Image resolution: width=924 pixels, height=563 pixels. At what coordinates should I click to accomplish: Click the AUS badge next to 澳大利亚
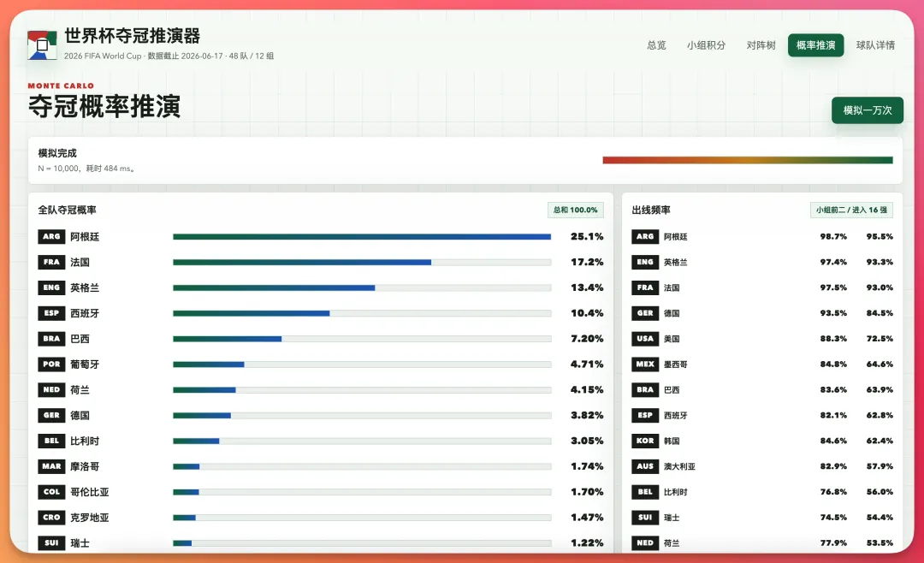click(x=645, y=466)
